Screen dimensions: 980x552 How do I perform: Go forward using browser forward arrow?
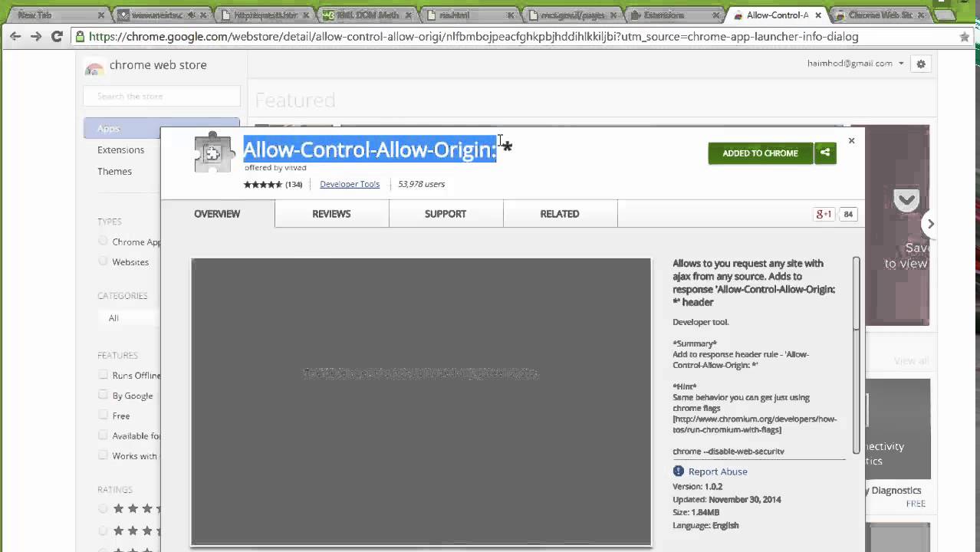tap(36, 36)
